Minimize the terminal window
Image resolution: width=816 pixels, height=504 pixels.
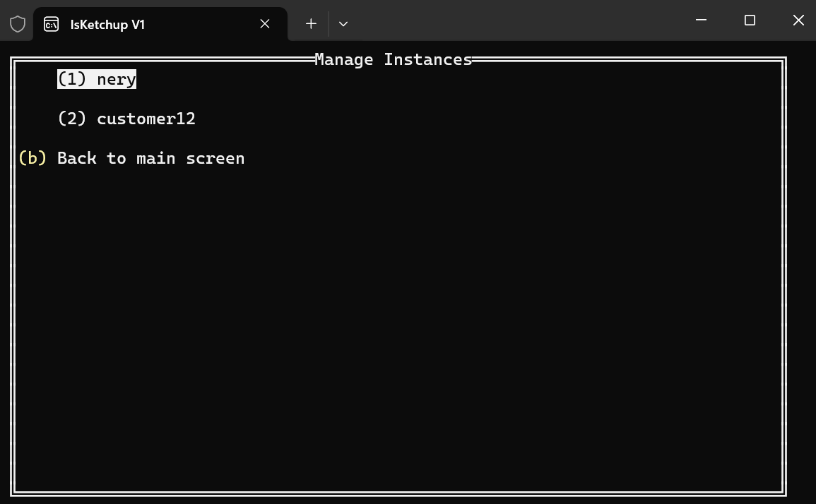point(701,20)
